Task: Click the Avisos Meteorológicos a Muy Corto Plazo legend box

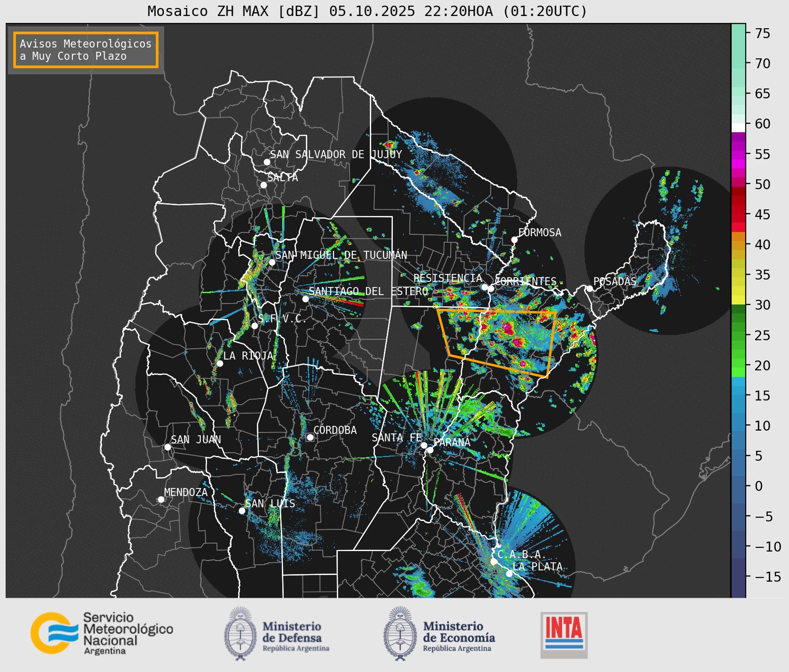Action: tap(86, 50)
